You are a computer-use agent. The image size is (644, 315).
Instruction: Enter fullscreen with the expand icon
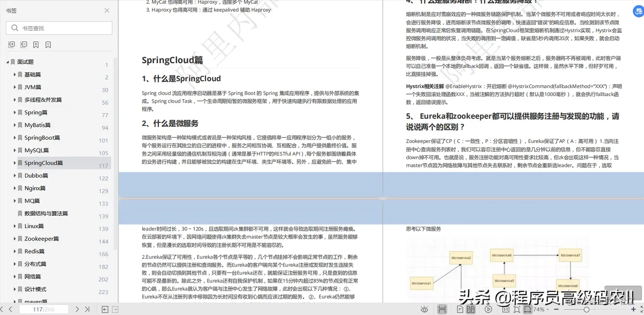[x=641, y=309]
